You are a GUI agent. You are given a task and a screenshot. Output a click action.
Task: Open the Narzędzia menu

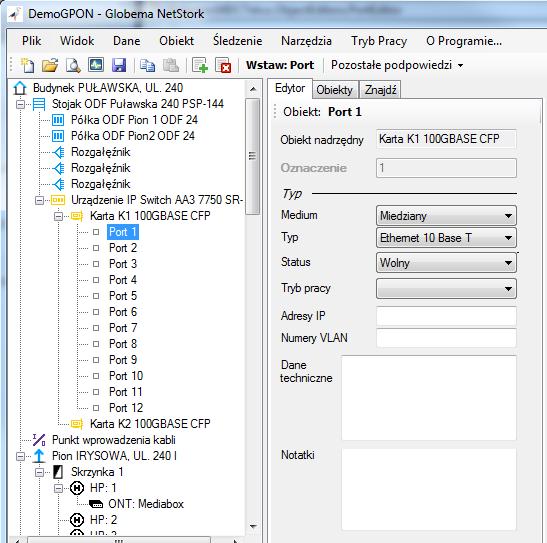point(306,41)
